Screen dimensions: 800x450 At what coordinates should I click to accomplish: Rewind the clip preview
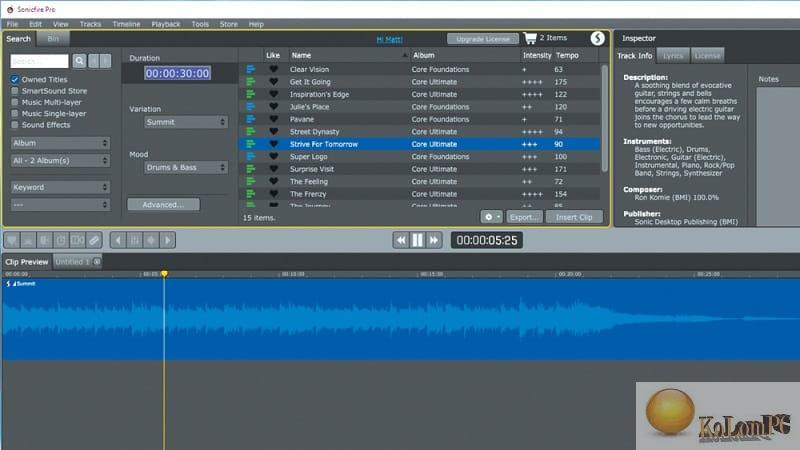click(x=401, y=240)
